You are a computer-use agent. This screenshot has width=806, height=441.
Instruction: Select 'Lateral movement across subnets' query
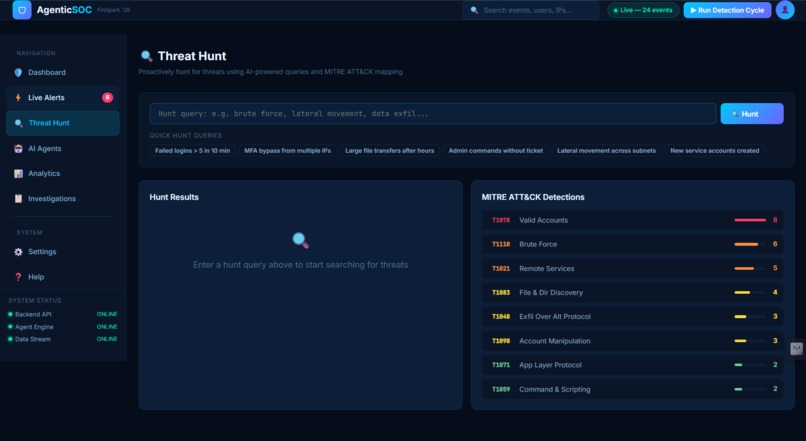[x=607, y=151]
